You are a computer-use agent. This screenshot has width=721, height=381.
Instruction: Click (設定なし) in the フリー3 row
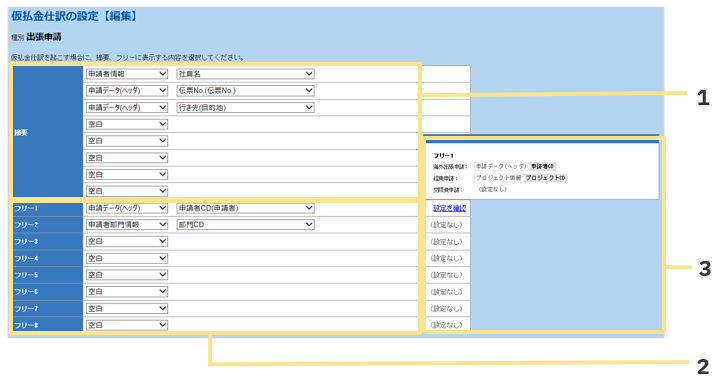coord(446,242)
